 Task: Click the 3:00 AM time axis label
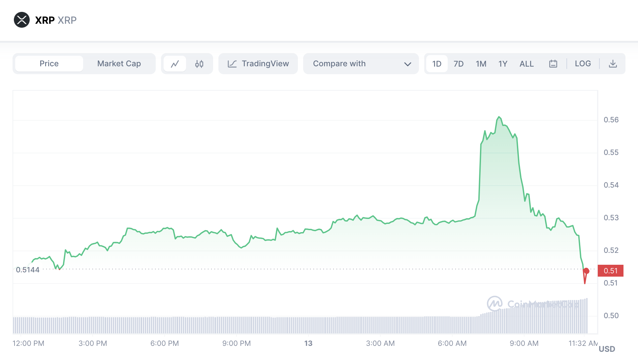point(380,343)
